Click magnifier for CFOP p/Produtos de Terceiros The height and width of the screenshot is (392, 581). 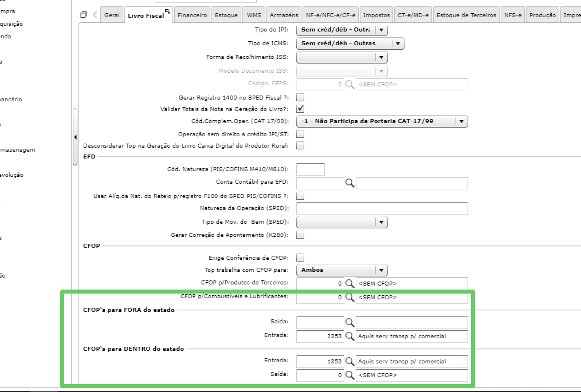(x=350, y=283)
